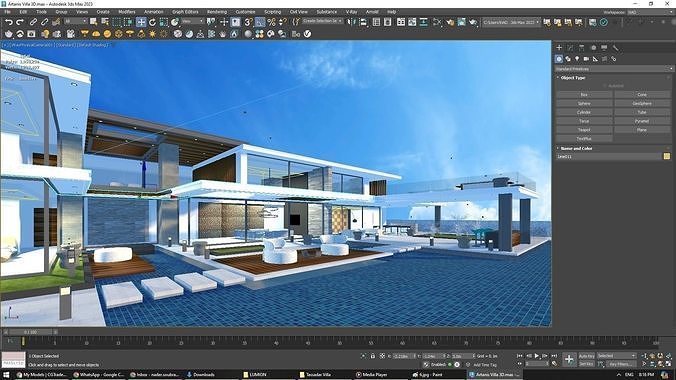Activate the Select and Rotate tool
Viewport: 676px width, 380px height.
pos(153,22)
